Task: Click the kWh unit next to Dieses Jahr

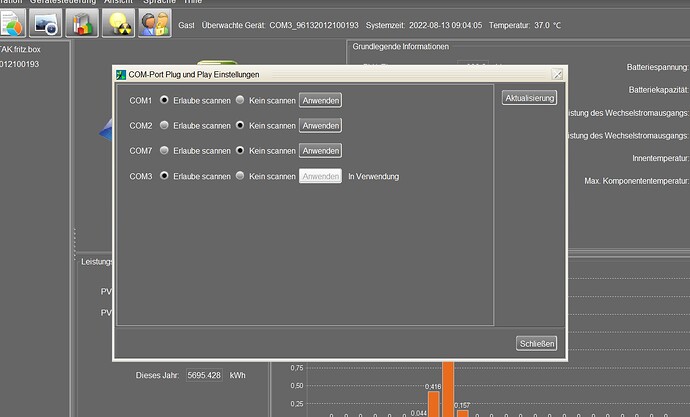Action: 238,375
